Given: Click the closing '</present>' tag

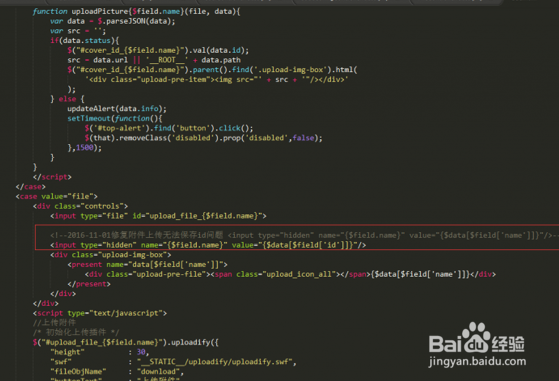Looking at the screenshot, I should pyautogui.click(x=89, y=284).
